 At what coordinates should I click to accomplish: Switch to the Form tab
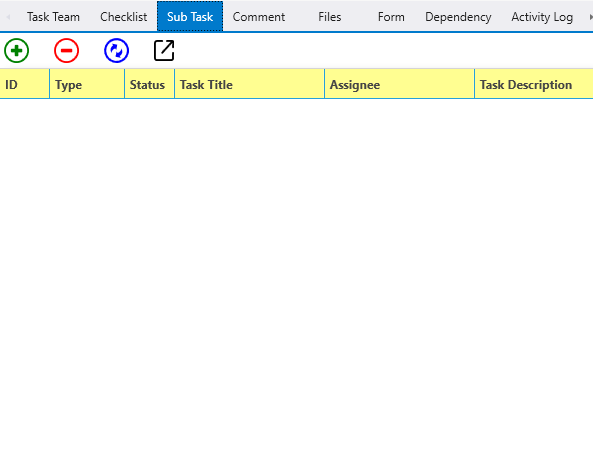pyautogui.click(x=391, y=17)
